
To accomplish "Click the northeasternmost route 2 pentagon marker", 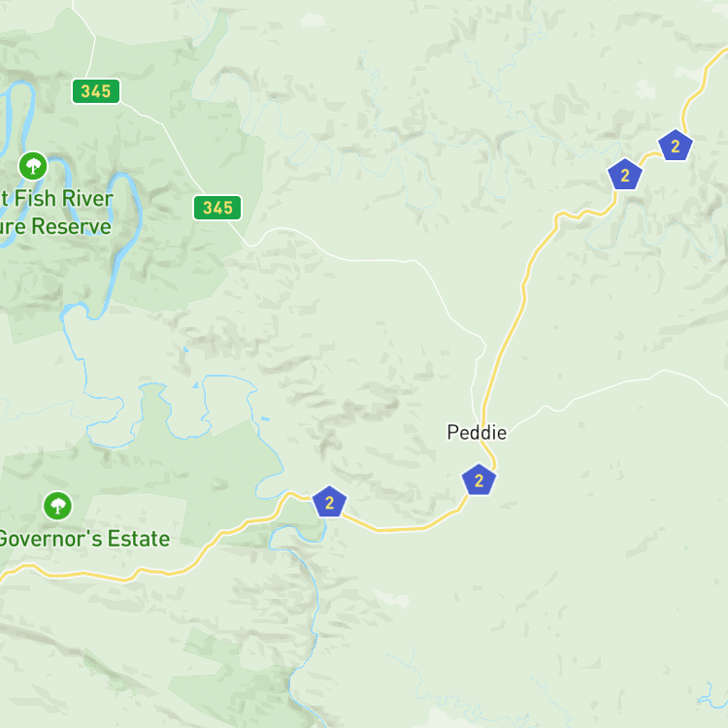I will pyautogui.click(x=676, y=146).
